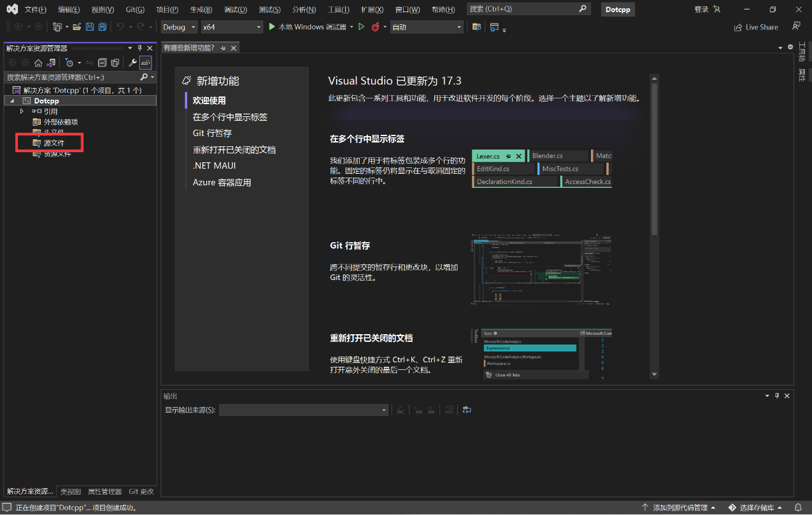Select the 'Git 行暂存' topic link
The image size is (812, 515).
point(212,133)
